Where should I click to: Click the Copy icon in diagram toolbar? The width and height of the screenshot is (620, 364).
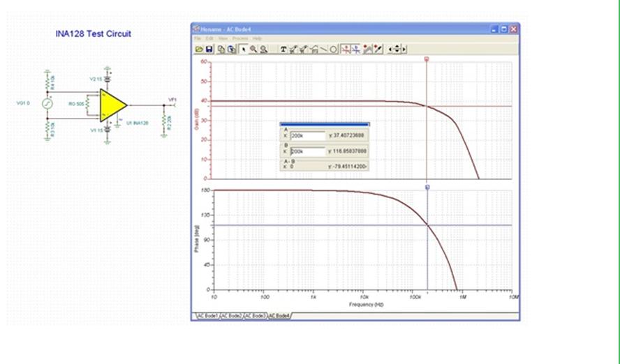(221, 50)
